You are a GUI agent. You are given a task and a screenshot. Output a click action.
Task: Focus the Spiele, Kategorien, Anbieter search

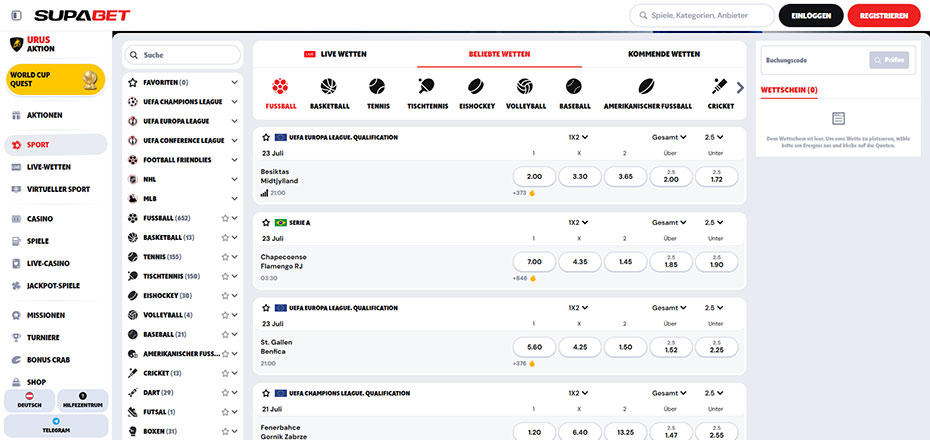702,15
